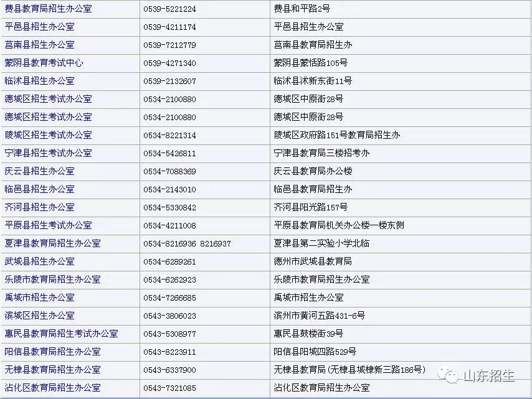
Task: Select phone number 0543-6337900
Action: 169,370
